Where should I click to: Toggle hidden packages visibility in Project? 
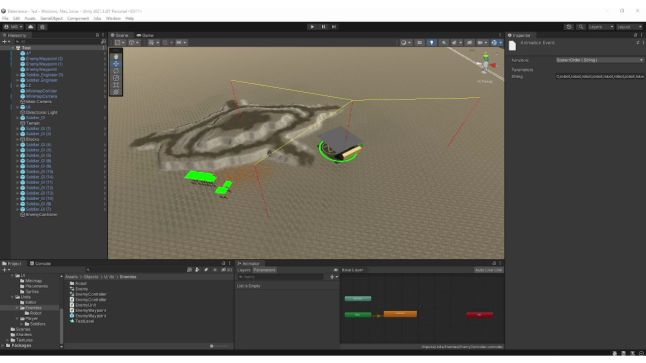(x=227, y=270)
